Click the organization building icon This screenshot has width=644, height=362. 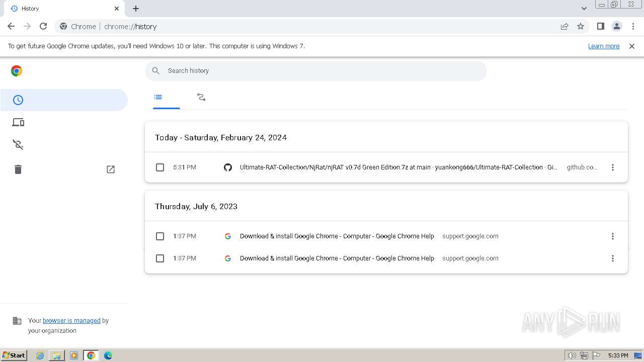[x=17, y=321]
